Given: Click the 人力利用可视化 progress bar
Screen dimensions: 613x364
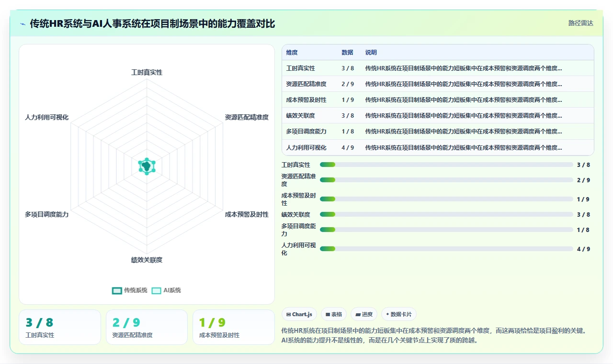Looking at the screenshot, I should 446,249.
